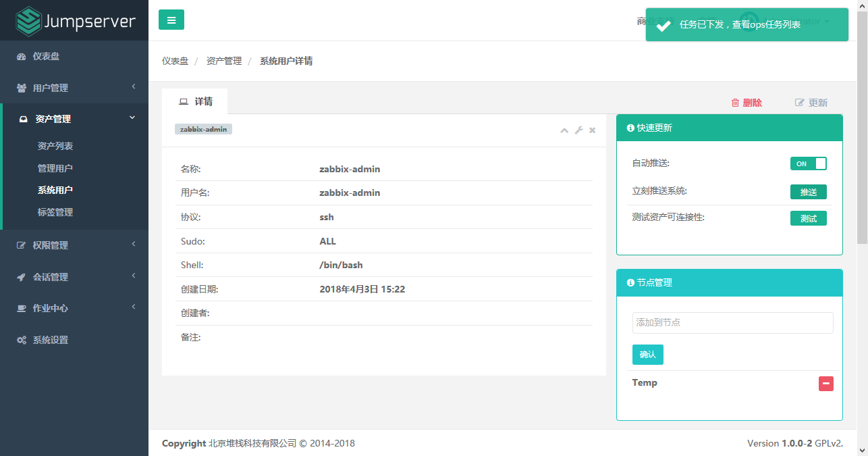Click the 添加到节点 input field

tap(732, 322)
